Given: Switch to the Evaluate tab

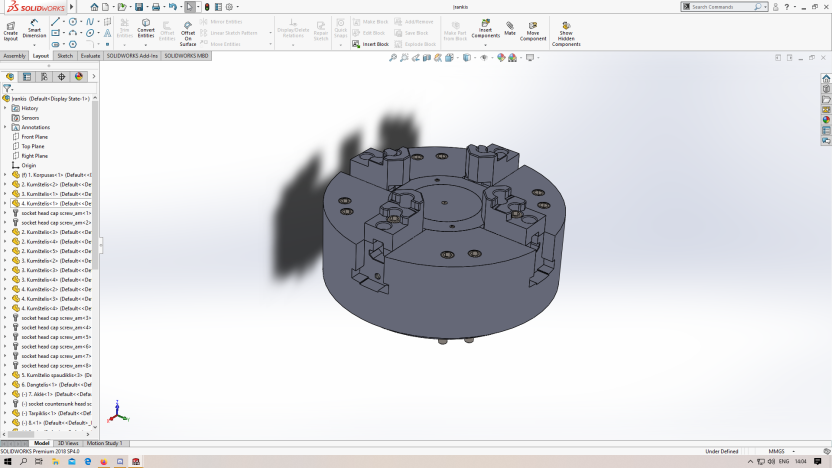Looking at the screenshot, I should point(90,56).
